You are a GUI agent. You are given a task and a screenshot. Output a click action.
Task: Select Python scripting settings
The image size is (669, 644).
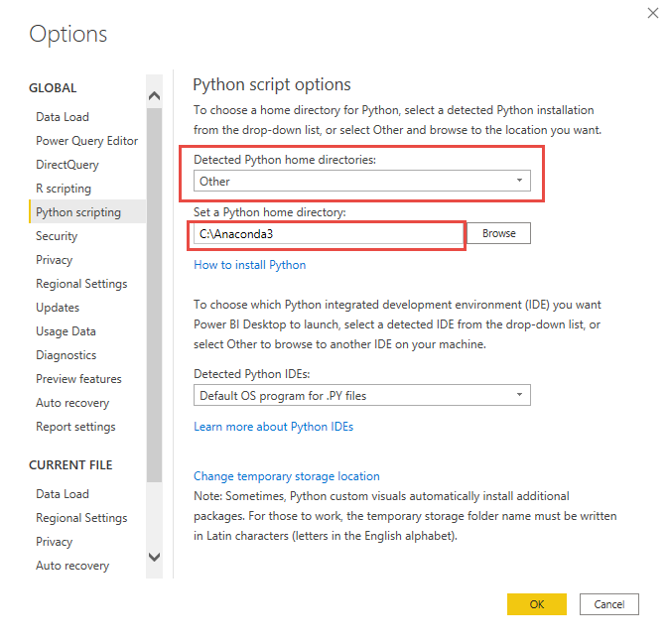[87, 211]
